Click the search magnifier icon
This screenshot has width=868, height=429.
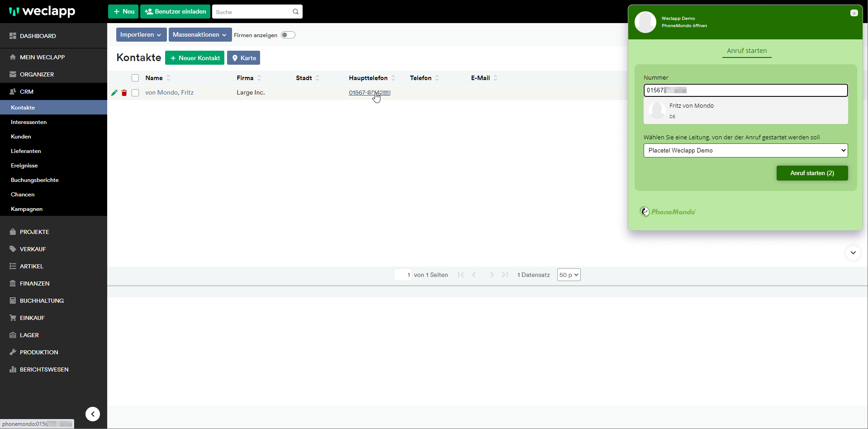click(295, 12)
